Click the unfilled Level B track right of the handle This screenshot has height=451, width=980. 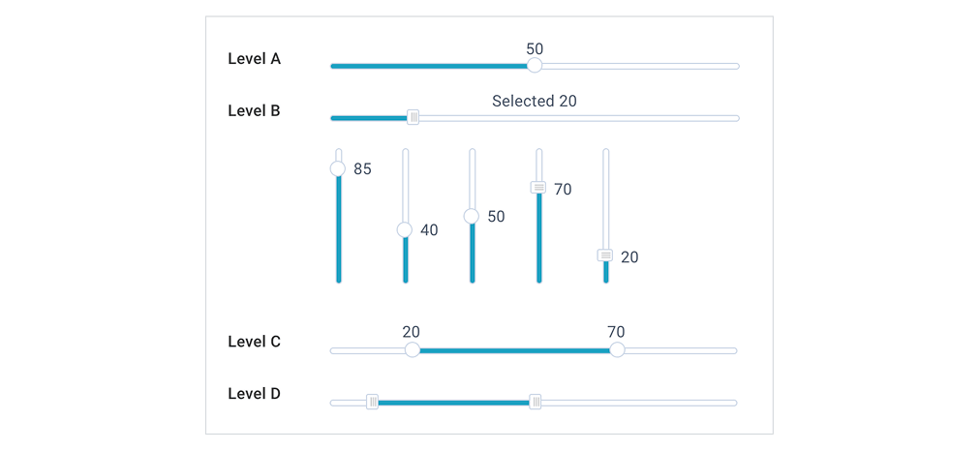tap(581, 118)
